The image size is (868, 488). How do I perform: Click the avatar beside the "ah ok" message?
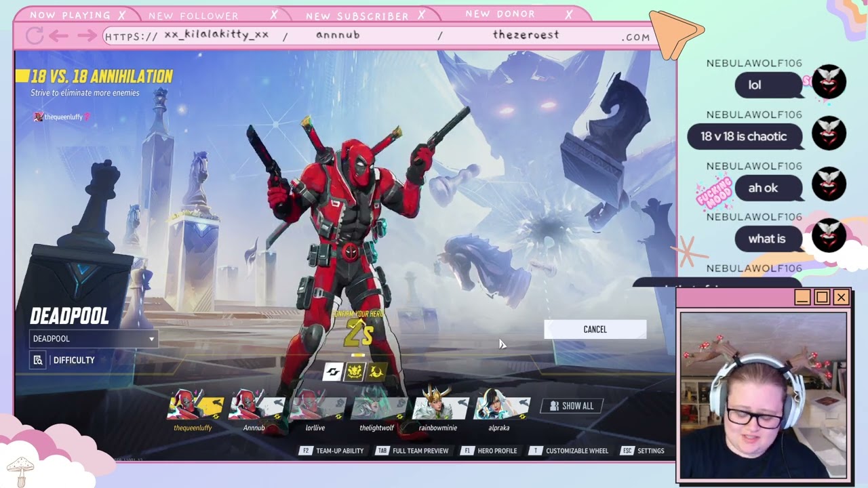point(829,184)
